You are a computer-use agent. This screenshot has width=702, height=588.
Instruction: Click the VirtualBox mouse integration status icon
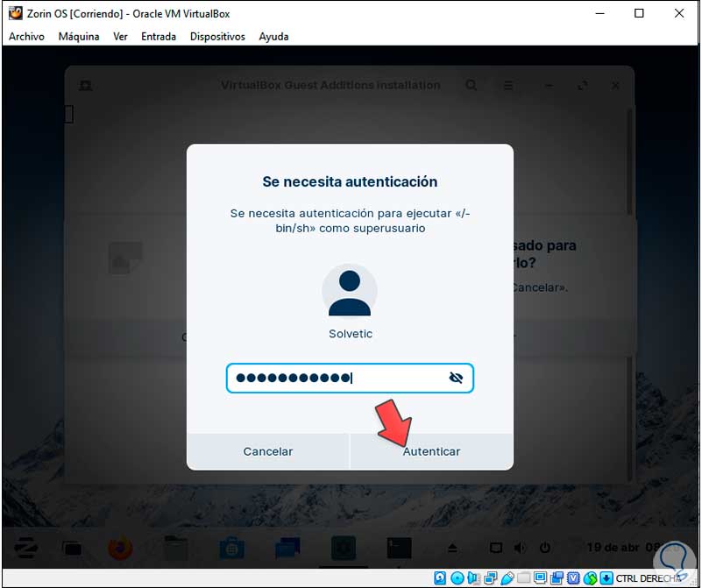[x=590, y=578]
